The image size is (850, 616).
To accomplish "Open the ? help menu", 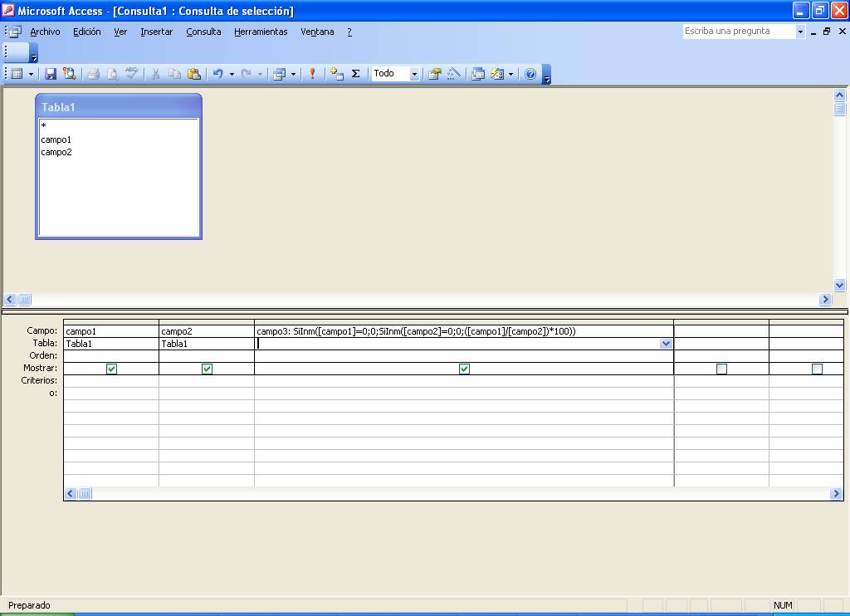I will click(x=349, y=32).
